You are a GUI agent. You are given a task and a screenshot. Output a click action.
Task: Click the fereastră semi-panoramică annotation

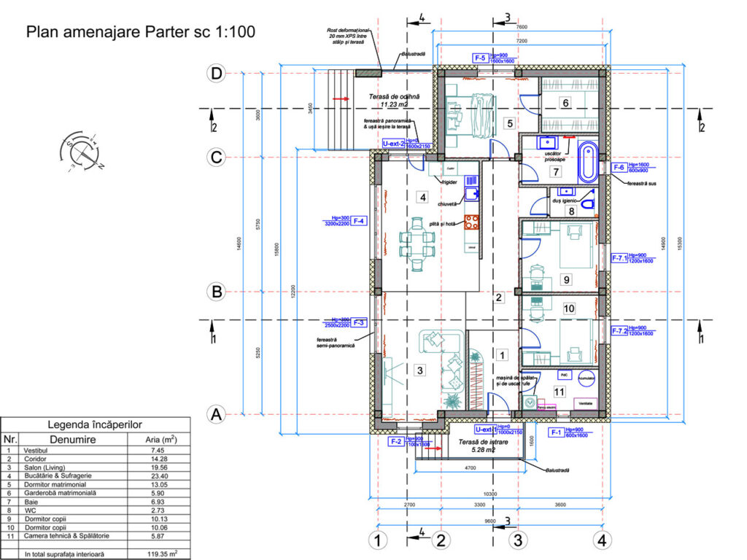point(336,343)
